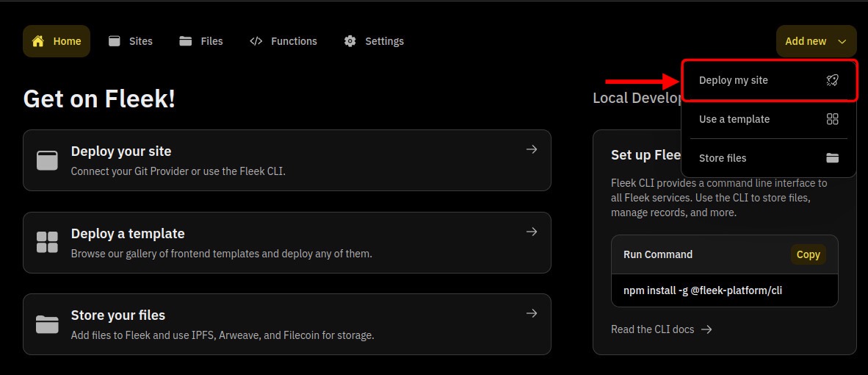Click the rocket icon beside Deploy my site
Screen dimensions: 868x375
(832, 80)
